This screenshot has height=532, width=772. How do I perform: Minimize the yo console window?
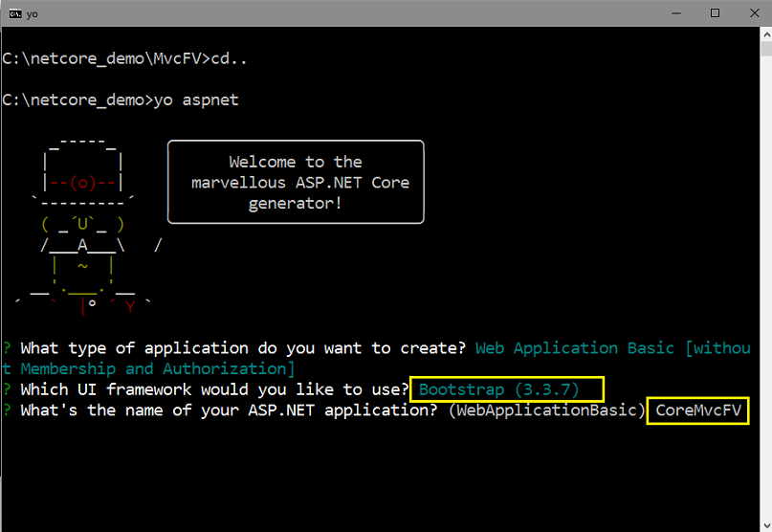pos(676,13)
